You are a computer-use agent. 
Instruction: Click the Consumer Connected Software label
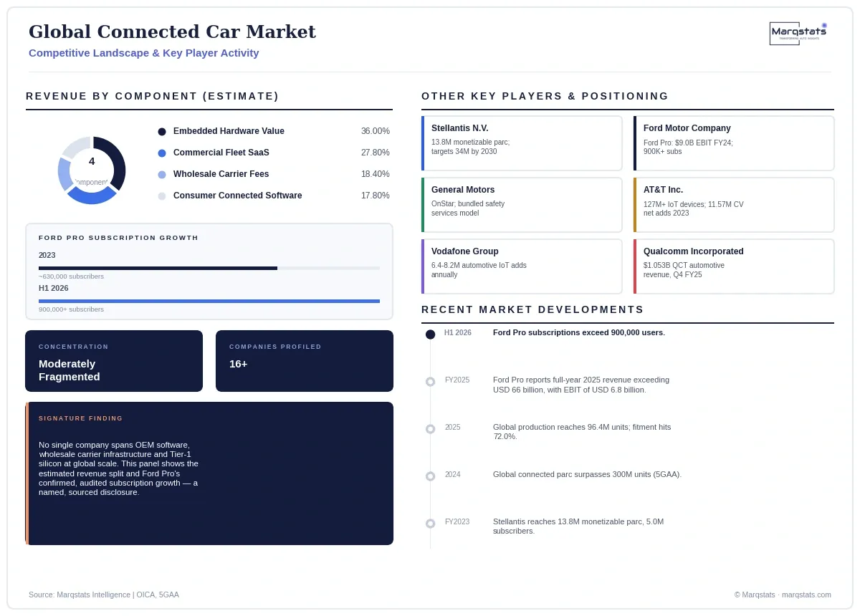(238, 196)
